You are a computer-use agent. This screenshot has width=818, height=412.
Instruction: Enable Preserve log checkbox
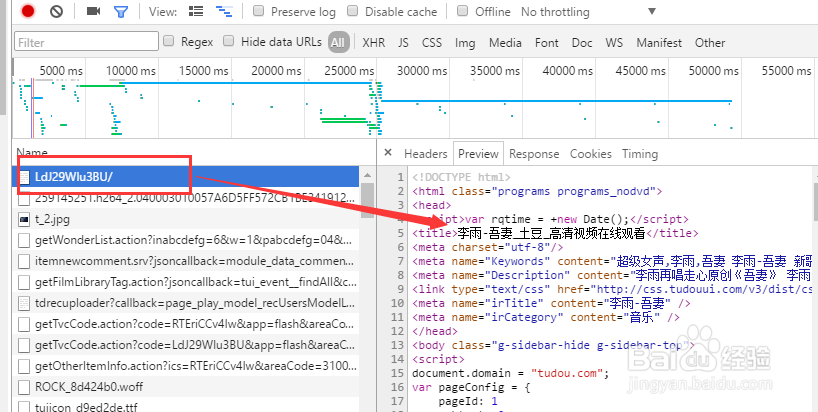tap(258, 10)
